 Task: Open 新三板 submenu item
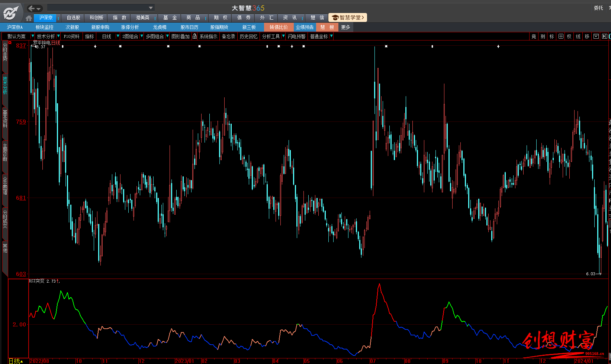[249, 27]
